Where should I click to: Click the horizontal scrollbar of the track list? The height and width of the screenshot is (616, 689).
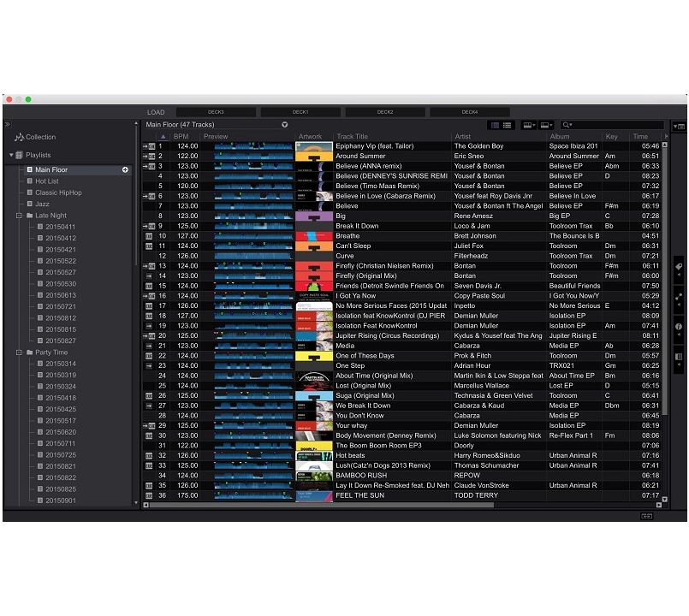[x=322, y=505]
